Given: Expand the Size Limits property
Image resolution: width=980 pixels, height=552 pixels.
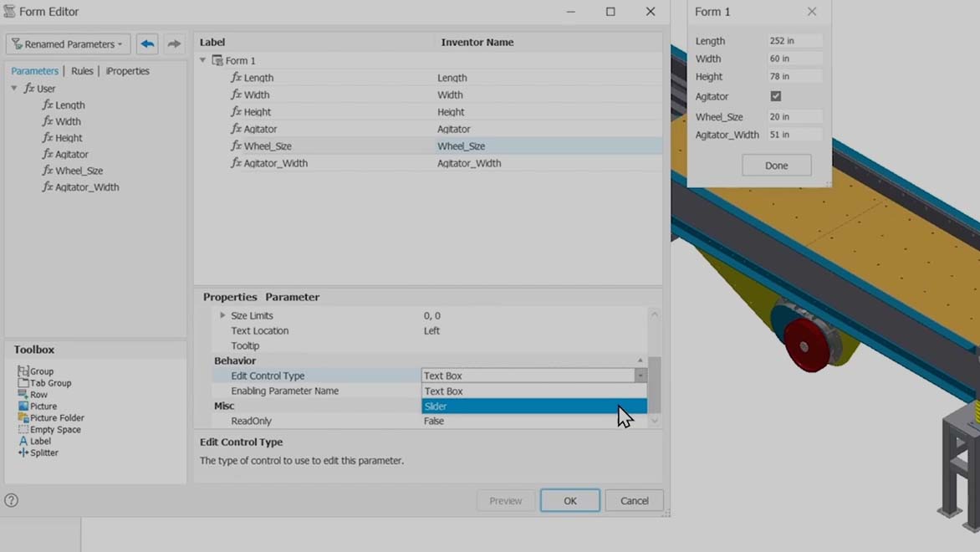Looking at the screenshot, I should [x=222, y=315].
